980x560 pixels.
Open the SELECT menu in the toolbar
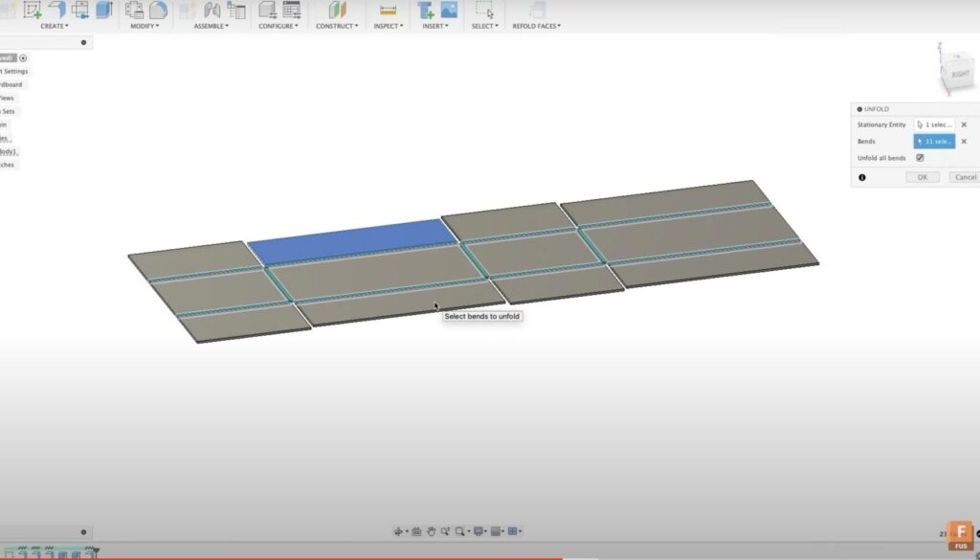(484, 26)
